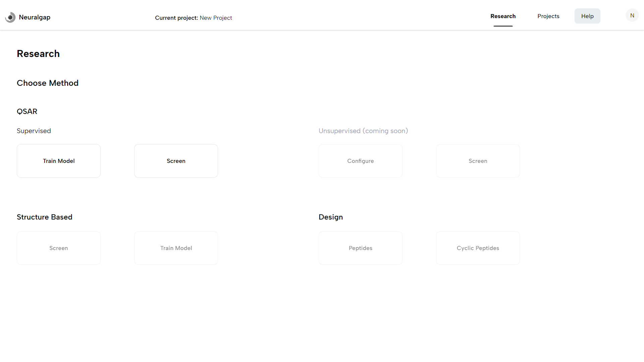Open the Cyclic Peptides design option
The width and height of the screenshot is (644, 362).
point(478,248)
